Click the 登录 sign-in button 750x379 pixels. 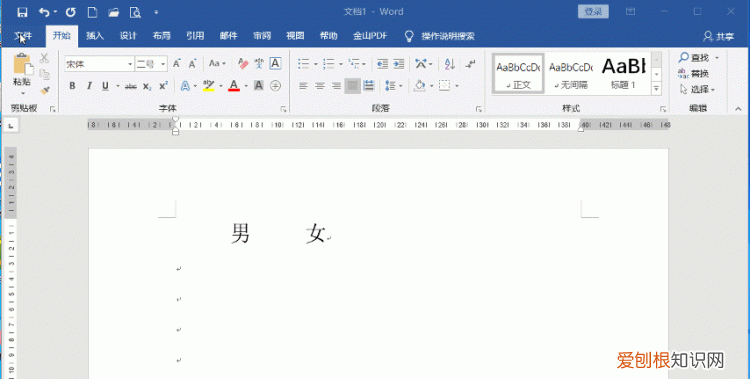click(593, 12)
